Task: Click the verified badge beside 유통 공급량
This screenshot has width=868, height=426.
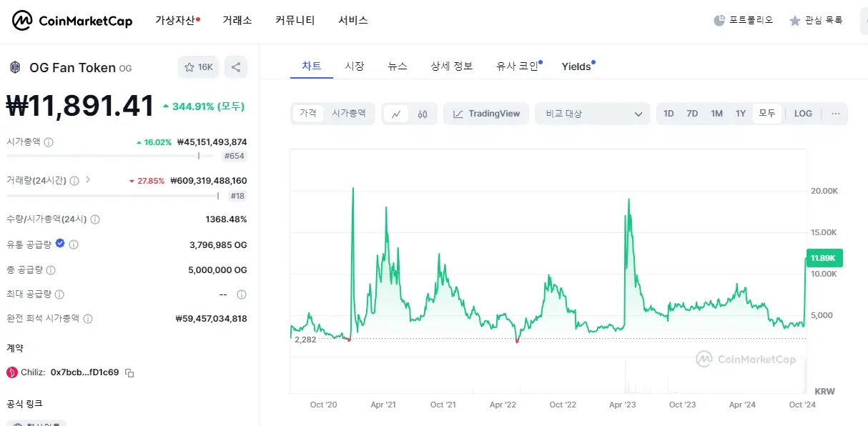Action: [x=60, y=244]
